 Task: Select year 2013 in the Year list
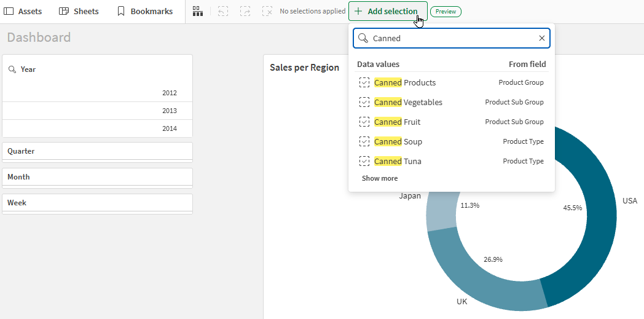coord(97,111)
